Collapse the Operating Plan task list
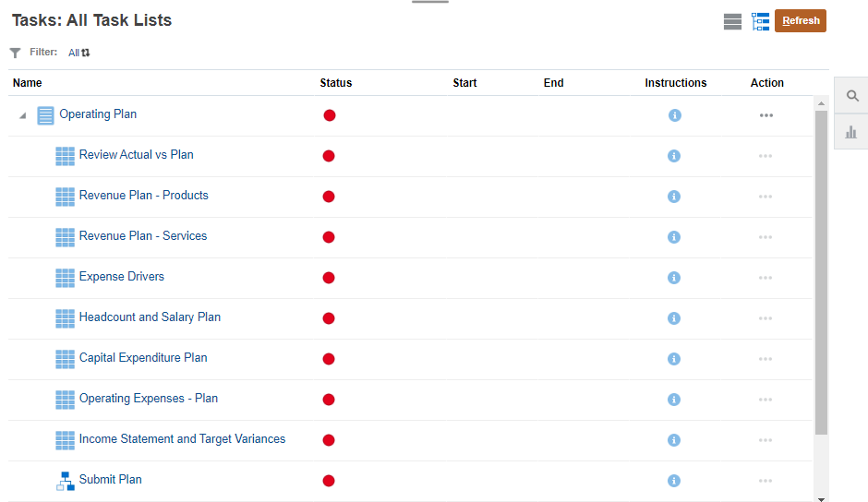Image resolution: width=868 pixels, height=502 pixels. (22, 115)
